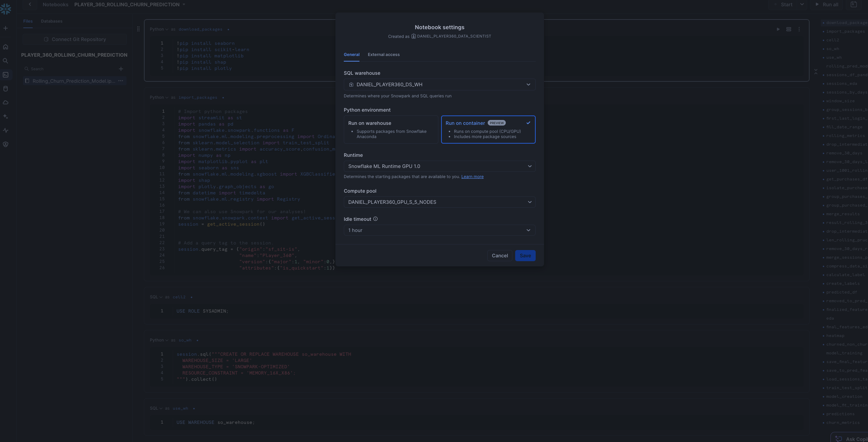Click the plus create icon in left sidebar
Screen dimensions: 868x442
pos(6,28)
